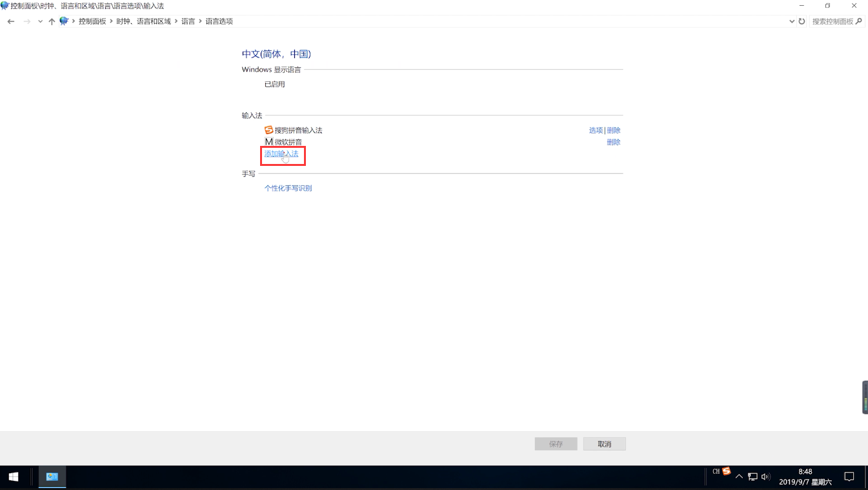Open the recent locations dropdown arrow
868x490 pixels.
(40, 21)
